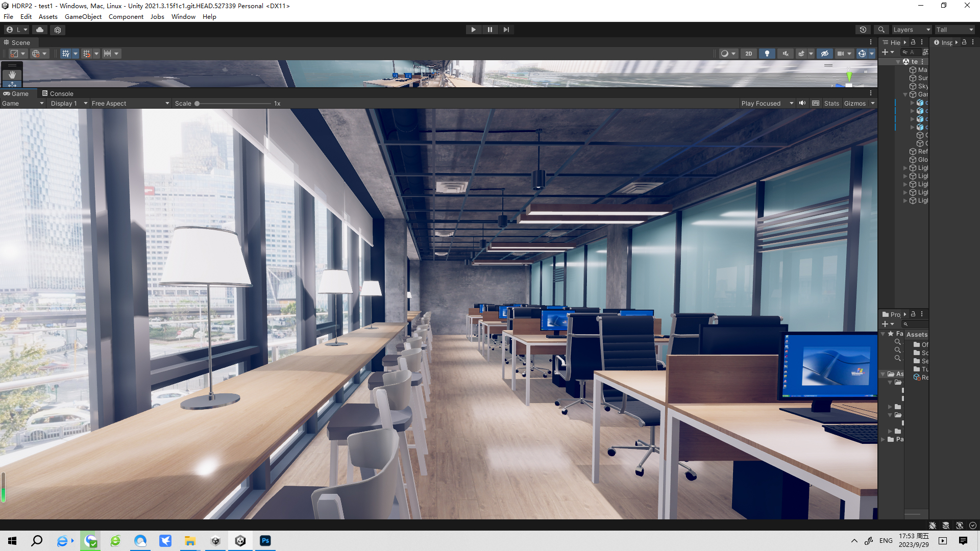This screenshot has height=551, width=980.
Task: Toggle 2D view mode in Scene
Action: coord(748,54)
